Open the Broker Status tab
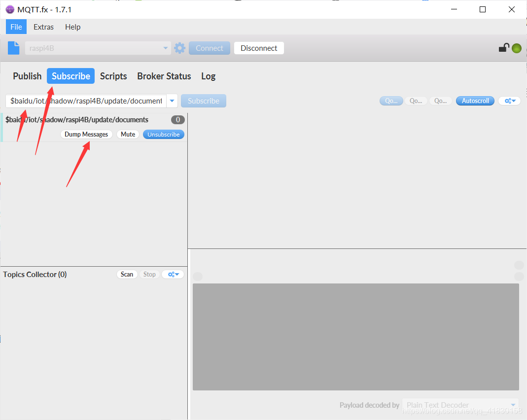 (x=164, y=76)
